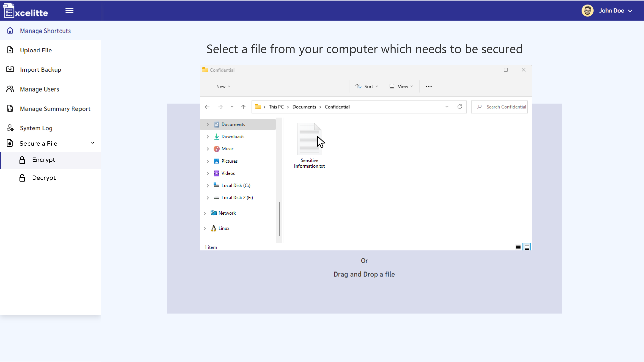The width and height of the screenshot is (644, 362).
Task: Expand the Local Disk (C:) tree item
Action: [x=207, y=185]
